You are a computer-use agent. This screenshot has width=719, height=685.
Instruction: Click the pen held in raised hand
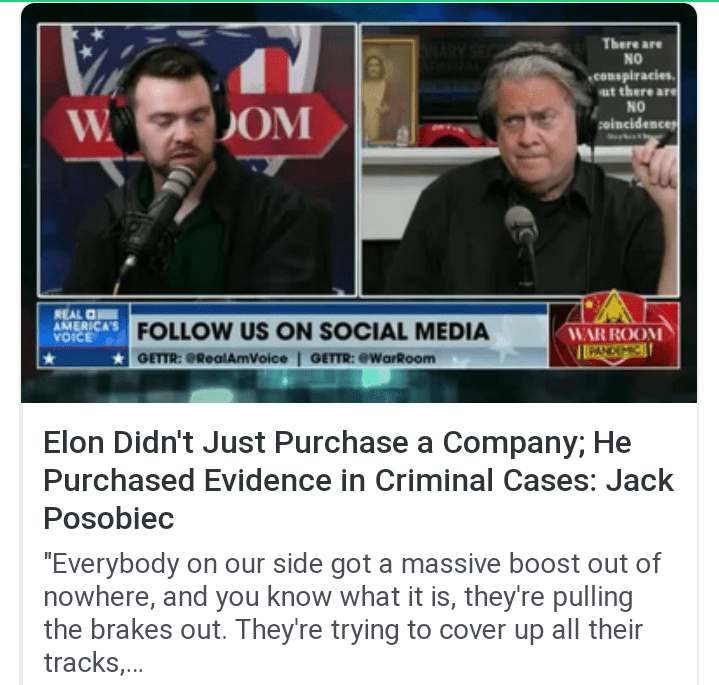(666, 138)
